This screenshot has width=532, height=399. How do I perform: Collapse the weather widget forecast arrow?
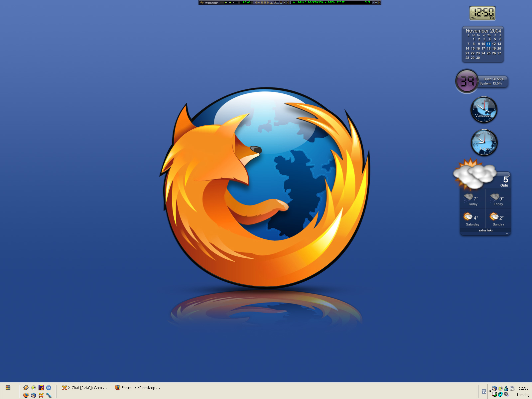coord(507,233)
